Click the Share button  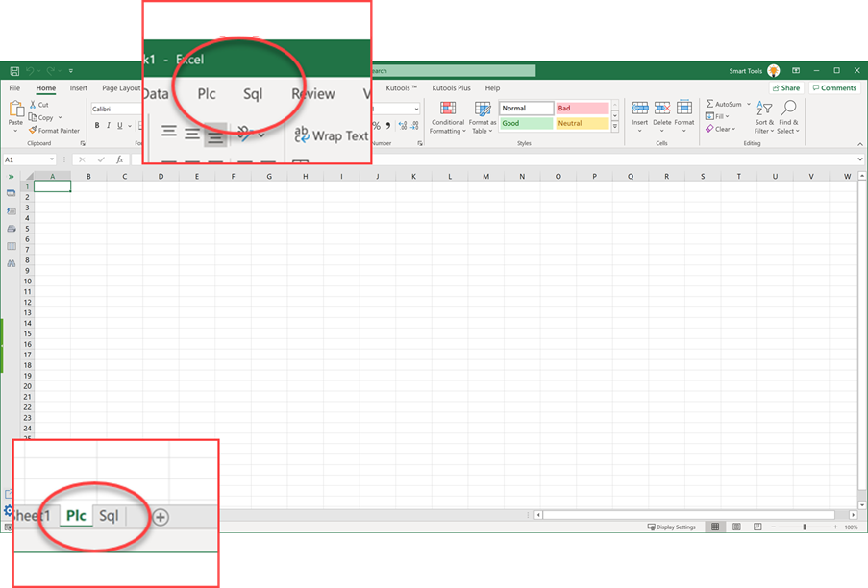(785, 88)
